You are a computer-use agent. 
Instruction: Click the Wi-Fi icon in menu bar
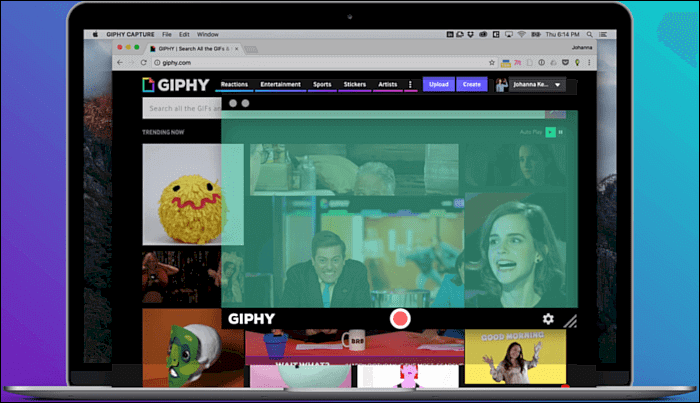pos(520,34)
